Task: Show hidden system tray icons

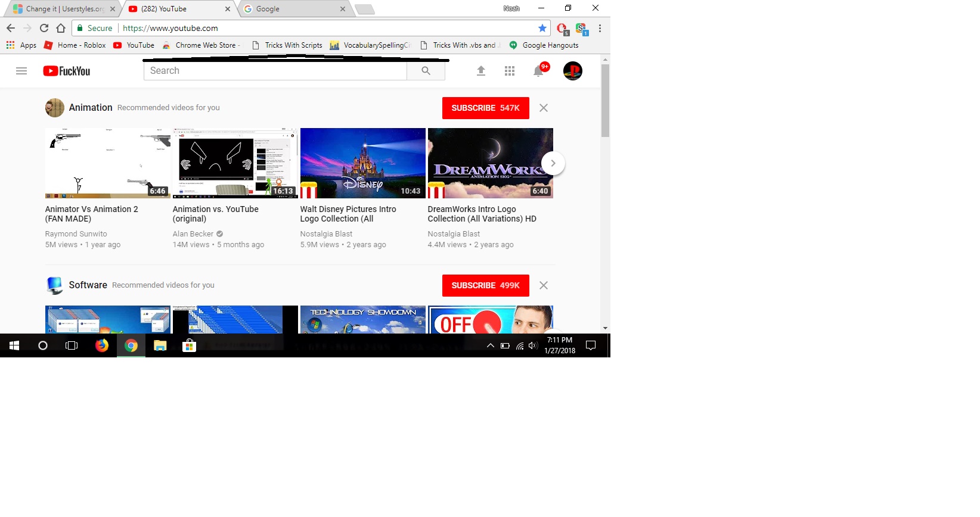Action: point(491,345)
